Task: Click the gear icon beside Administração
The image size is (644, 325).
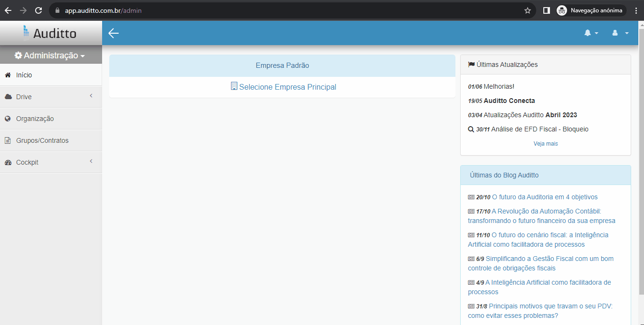Action: pos(18,56)
